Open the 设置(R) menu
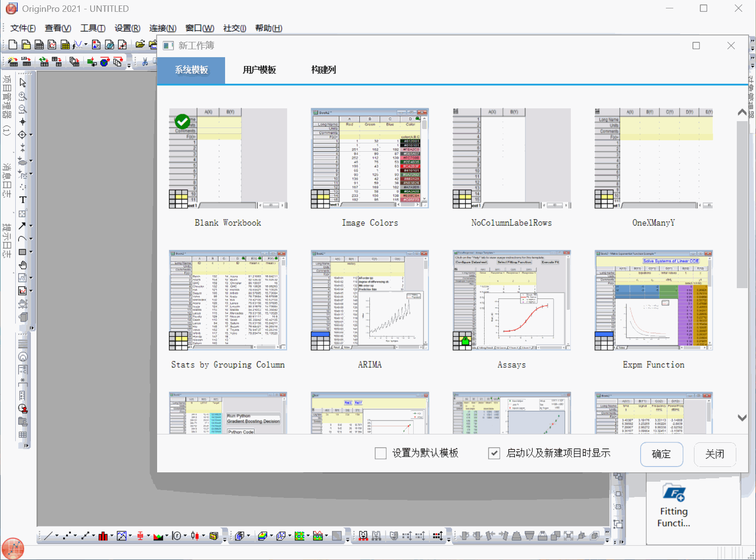 click(x=127, y=28)
